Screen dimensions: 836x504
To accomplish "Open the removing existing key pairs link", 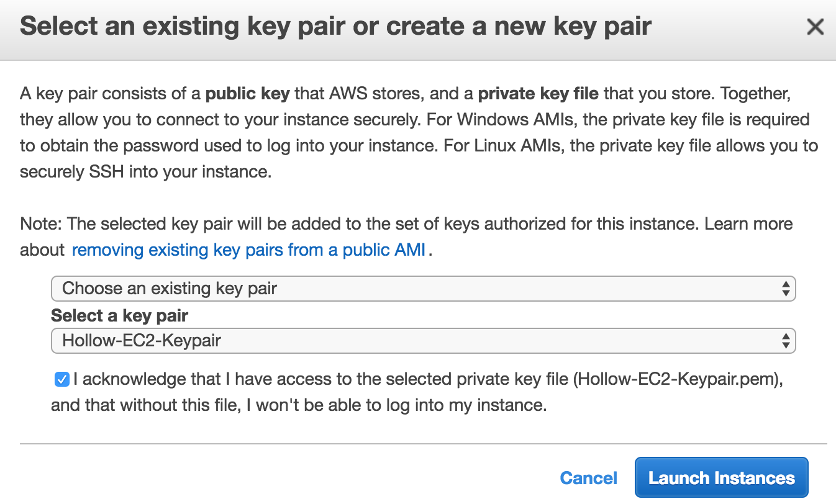I will 248,250.
